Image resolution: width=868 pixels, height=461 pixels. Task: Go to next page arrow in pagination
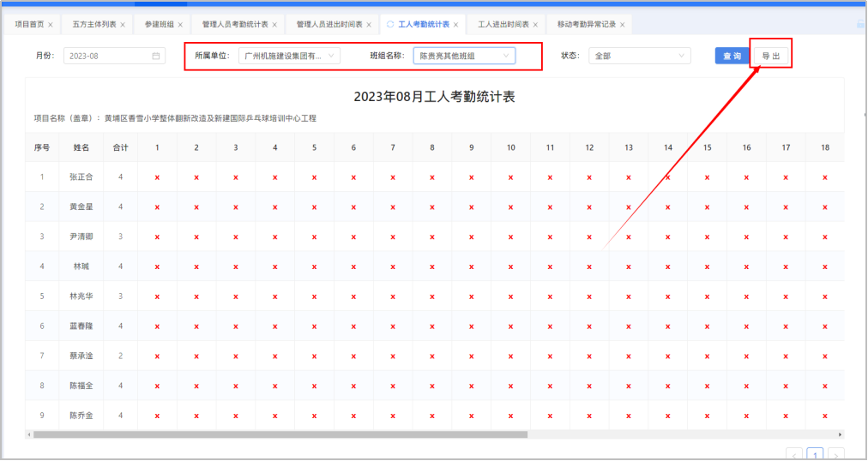tap(835, 454)
